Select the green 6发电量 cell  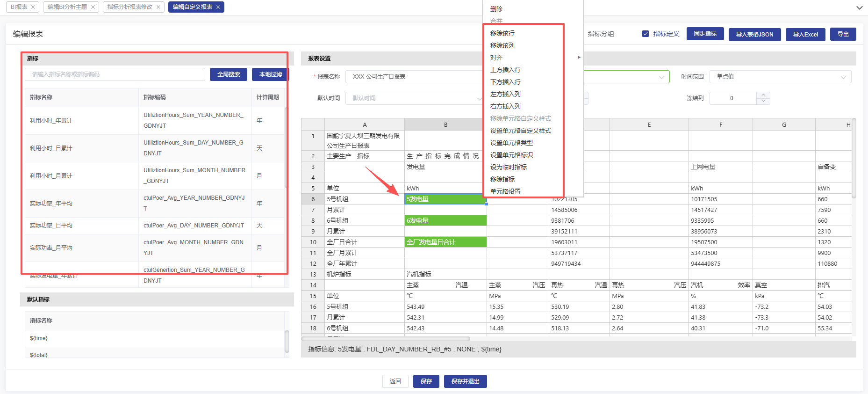445,220
